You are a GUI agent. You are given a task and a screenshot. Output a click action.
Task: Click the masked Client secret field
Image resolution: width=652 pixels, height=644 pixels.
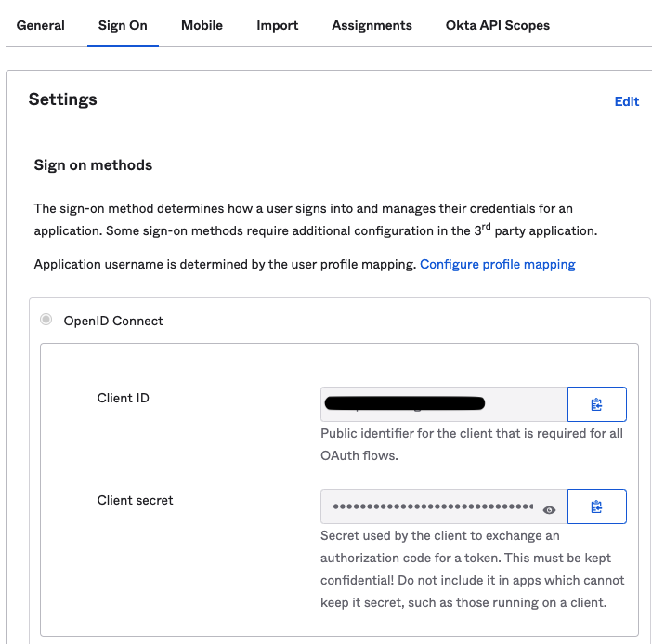click(444, 506)
